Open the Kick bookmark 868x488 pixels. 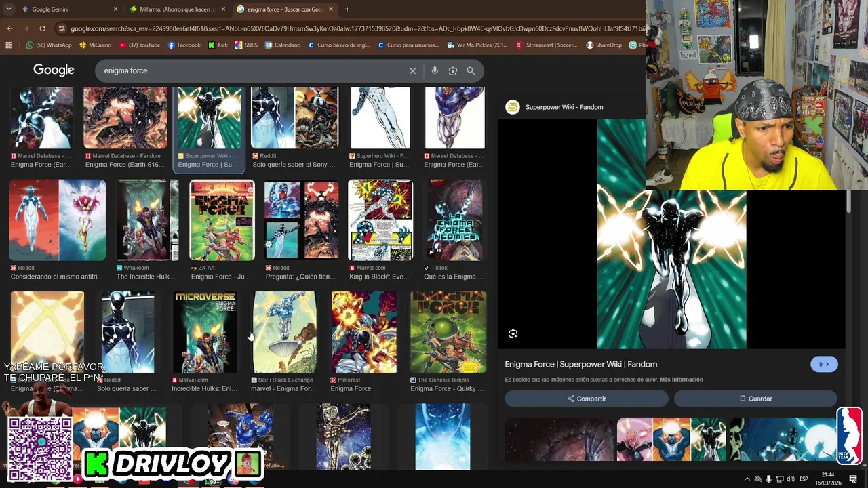[218, 45]
